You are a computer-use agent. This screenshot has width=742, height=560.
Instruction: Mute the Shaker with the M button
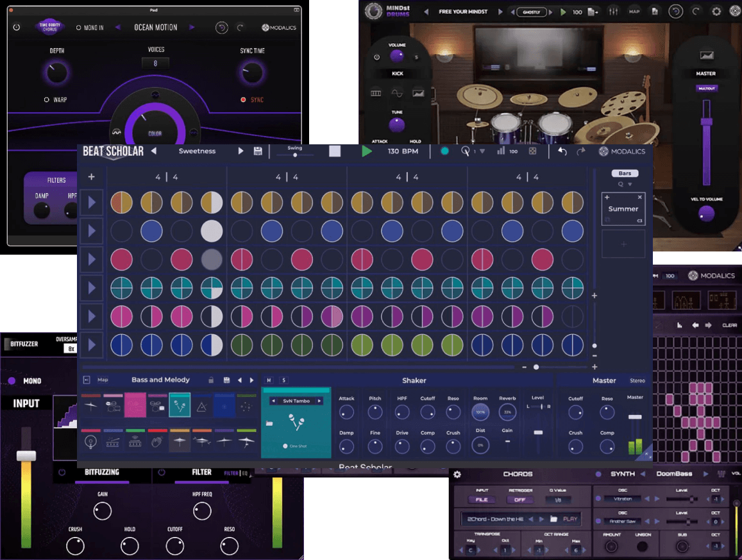tap(269, 380)
